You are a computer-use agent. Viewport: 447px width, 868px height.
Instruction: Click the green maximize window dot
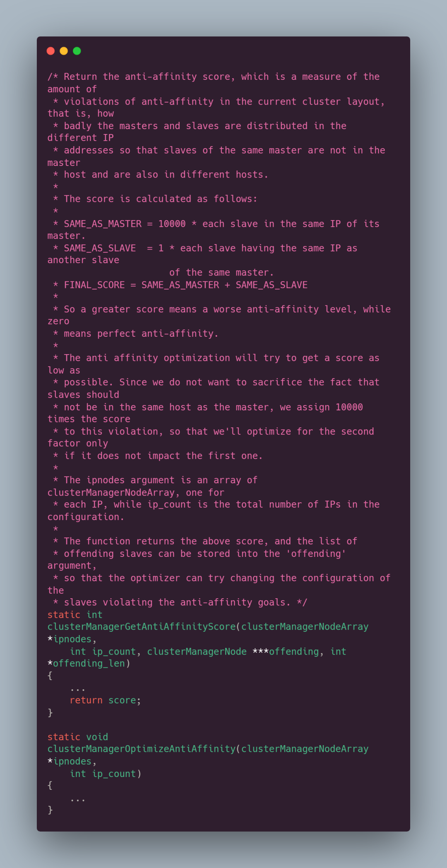pos(77,51)
